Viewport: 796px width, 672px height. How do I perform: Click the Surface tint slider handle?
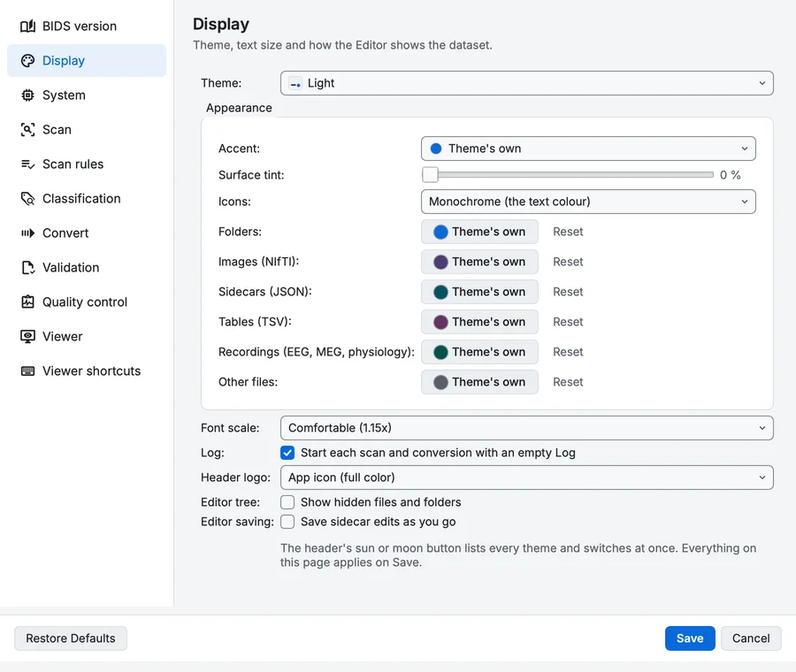click(430, 174)
